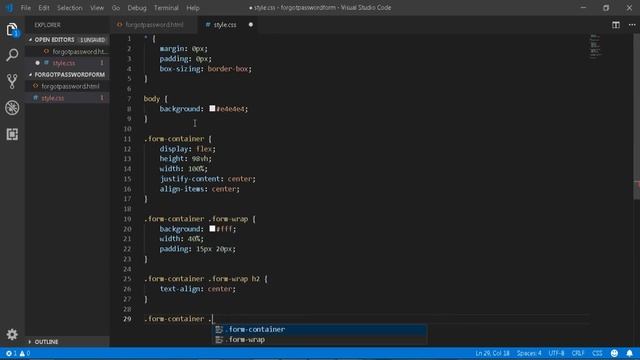
Task: Click the 'box-sizing: border-box;' line
Action: click(205, 69)
